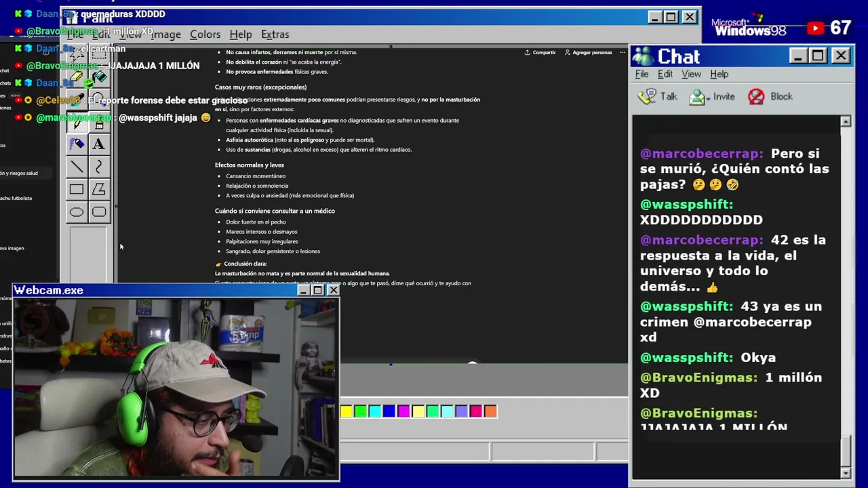The width and height of the screenshot is (868, 488).
Task: Click the Invite icon in Chat toolbar
Action: [x=697, y=97]
